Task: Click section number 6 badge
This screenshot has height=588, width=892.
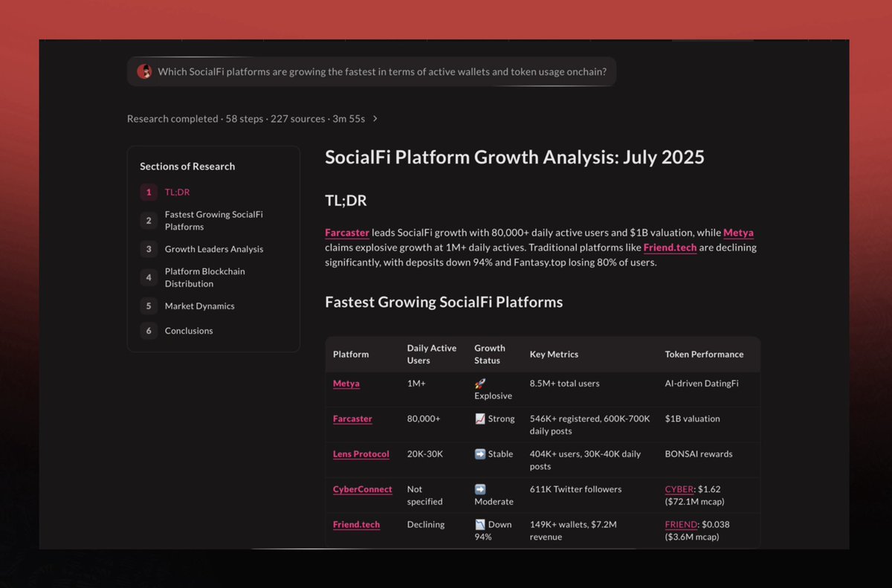Action: [x=149, y=331]
